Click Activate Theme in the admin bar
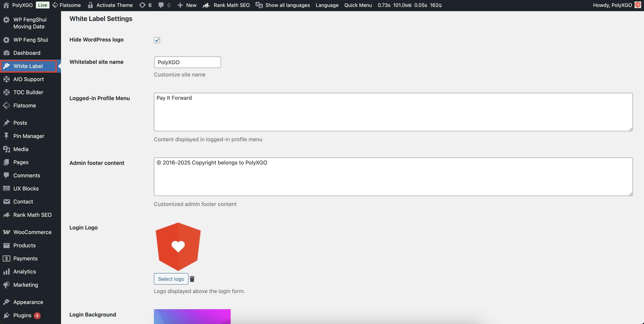This screenshot has width=644, height=324. coord(115,5)
